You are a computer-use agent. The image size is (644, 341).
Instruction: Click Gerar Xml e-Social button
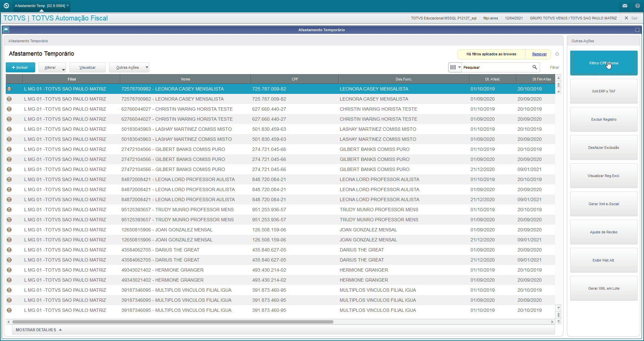click(x=604, y=204)
